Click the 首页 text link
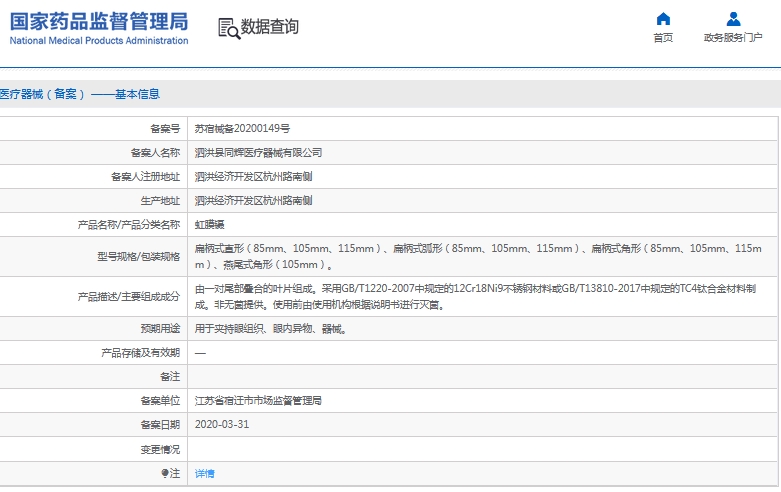 click(663, 37)
